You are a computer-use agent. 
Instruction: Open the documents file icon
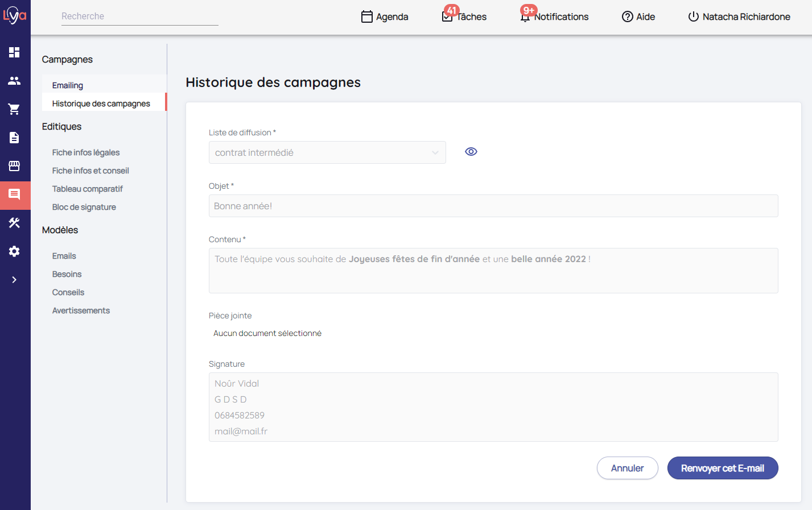coord(14,138)
